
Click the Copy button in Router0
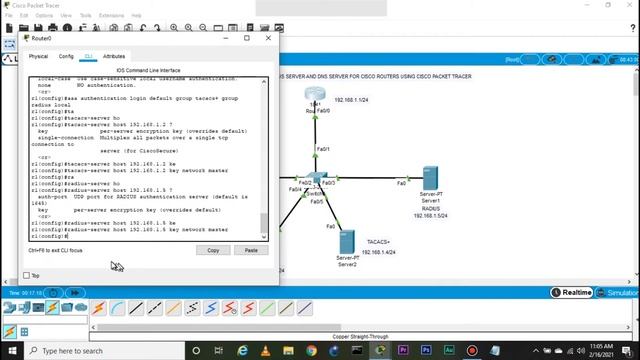tap(213, 250)
